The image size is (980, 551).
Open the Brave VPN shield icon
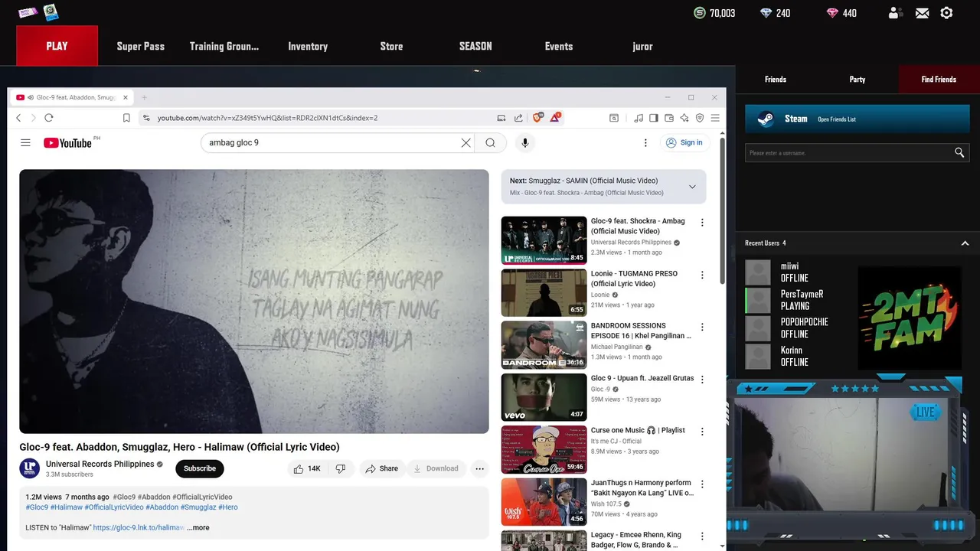700,118
